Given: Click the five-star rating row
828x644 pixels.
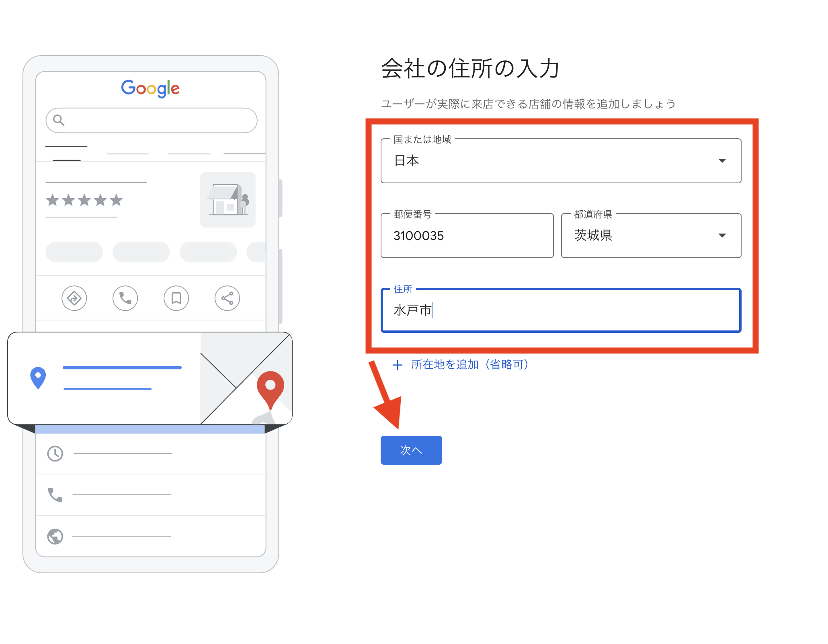Looking at the screenshot, I should click(84, 200).
